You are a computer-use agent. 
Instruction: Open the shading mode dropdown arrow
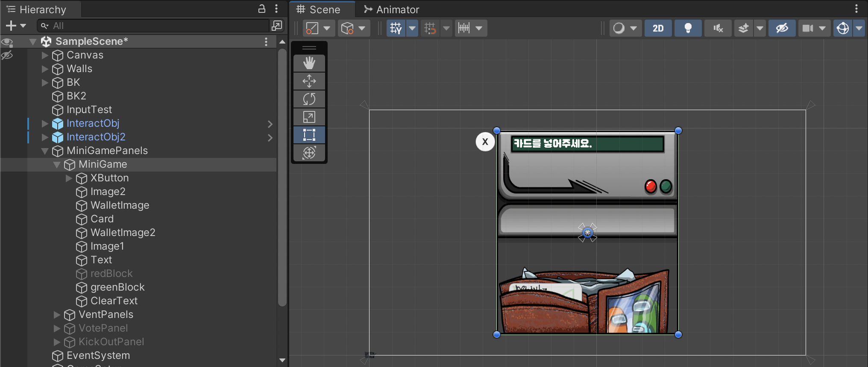coord(633,28)
